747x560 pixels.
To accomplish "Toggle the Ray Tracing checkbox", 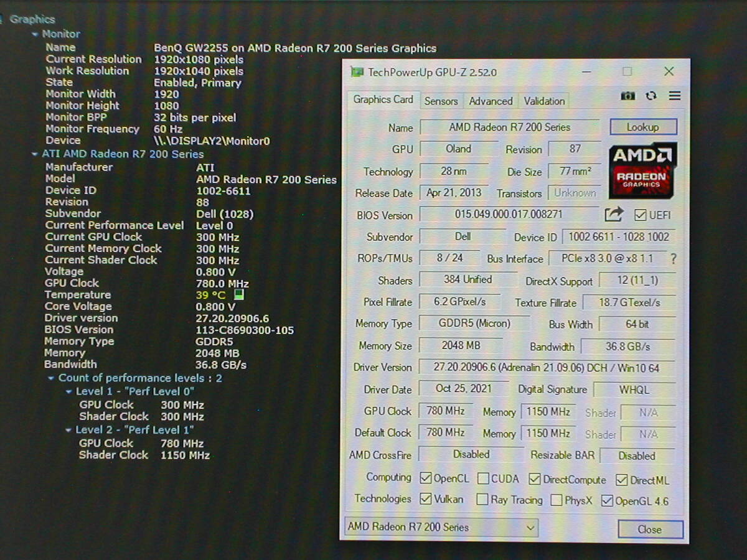I will pos(482,500).
